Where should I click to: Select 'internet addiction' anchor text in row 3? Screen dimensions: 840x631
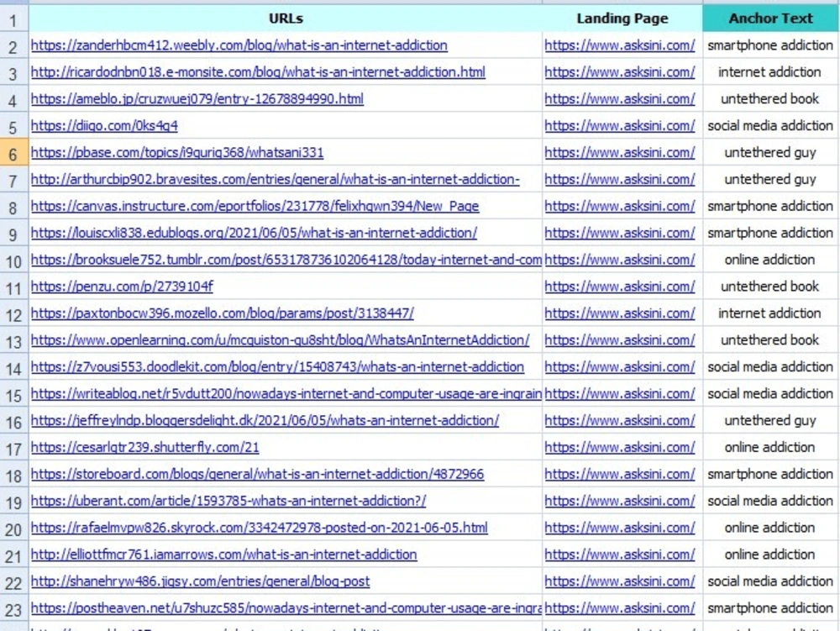pyautogui.click(x=769, y=71)
